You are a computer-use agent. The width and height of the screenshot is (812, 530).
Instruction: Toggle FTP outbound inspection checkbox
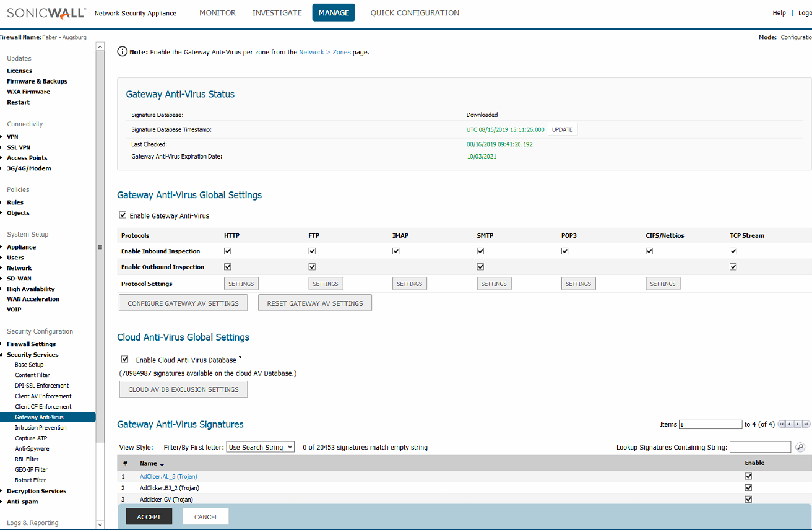coord(312,267)
